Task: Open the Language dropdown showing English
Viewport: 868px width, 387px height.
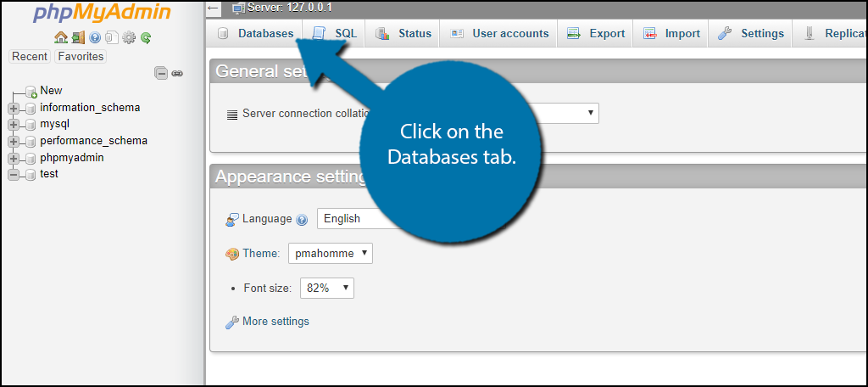Action: [x=359, y=218]
